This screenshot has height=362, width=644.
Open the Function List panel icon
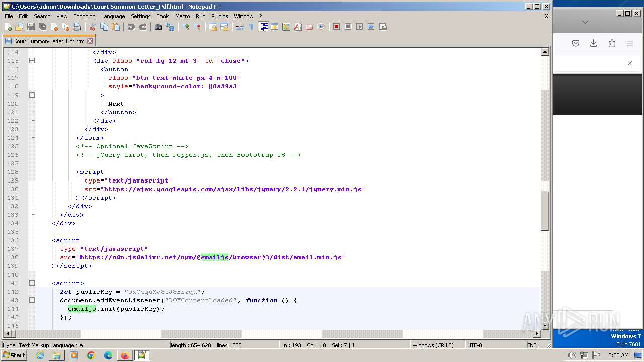pyautogui.click(x=297, y=27)
